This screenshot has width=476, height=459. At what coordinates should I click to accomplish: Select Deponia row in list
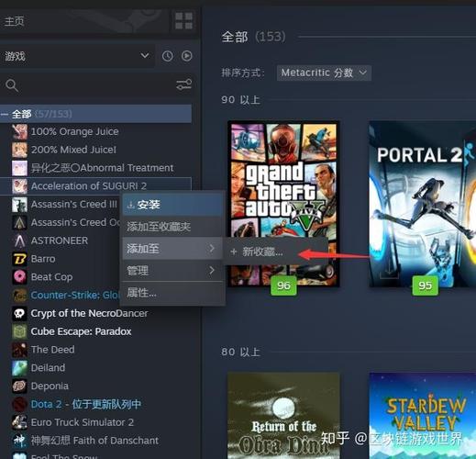click(x=95, y=386)
